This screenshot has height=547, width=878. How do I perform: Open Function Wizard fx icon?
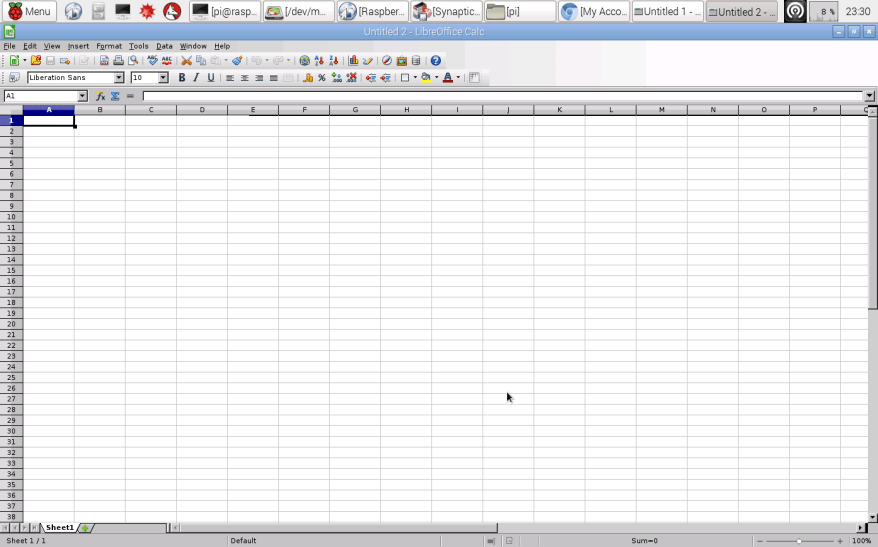(x=100, y=96)
